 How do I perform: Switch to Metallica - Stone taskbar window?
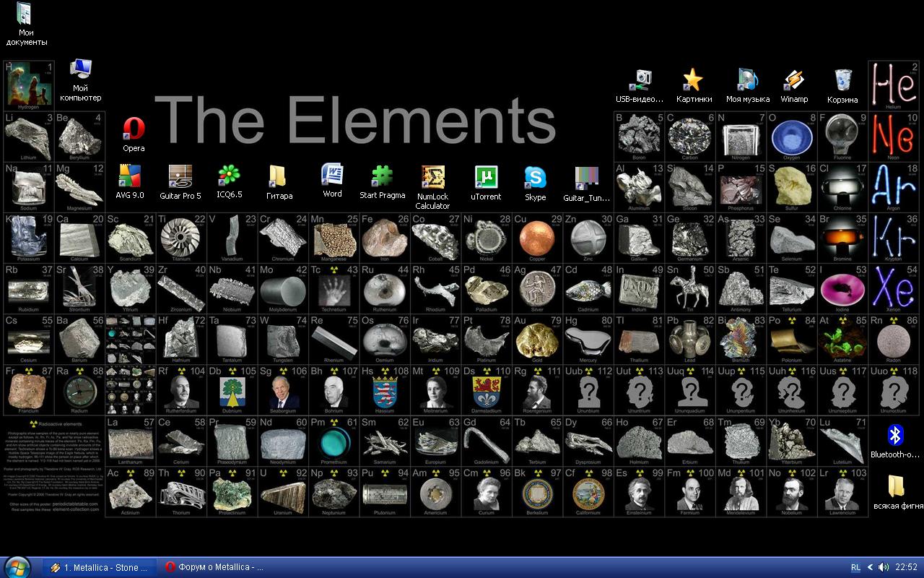tap(100, 567)
